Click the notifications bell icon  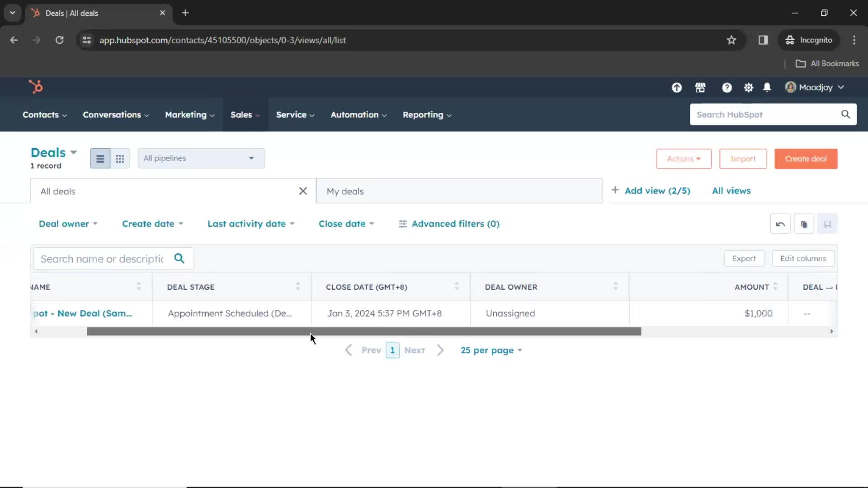tap(767, 88)
